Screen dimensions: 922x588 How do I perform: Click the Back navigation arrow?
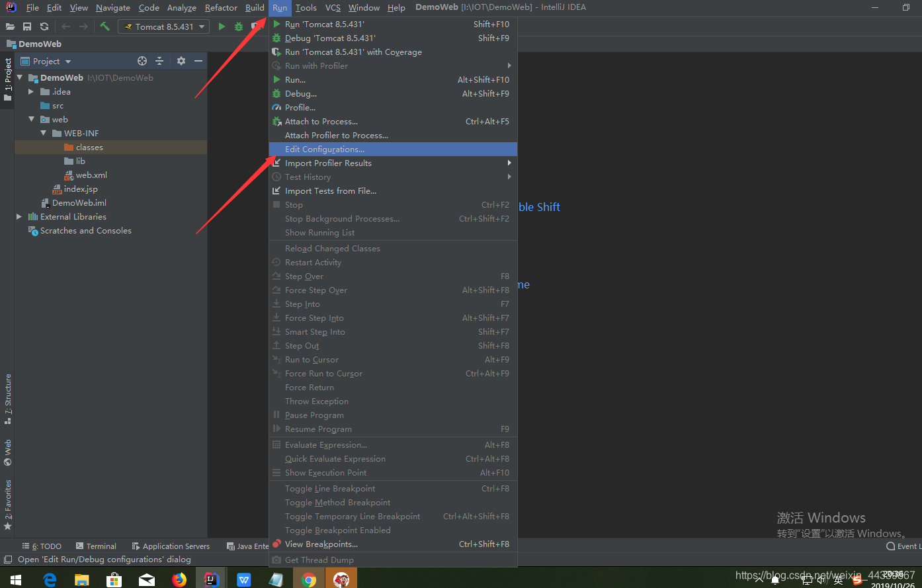pos(66,26)
